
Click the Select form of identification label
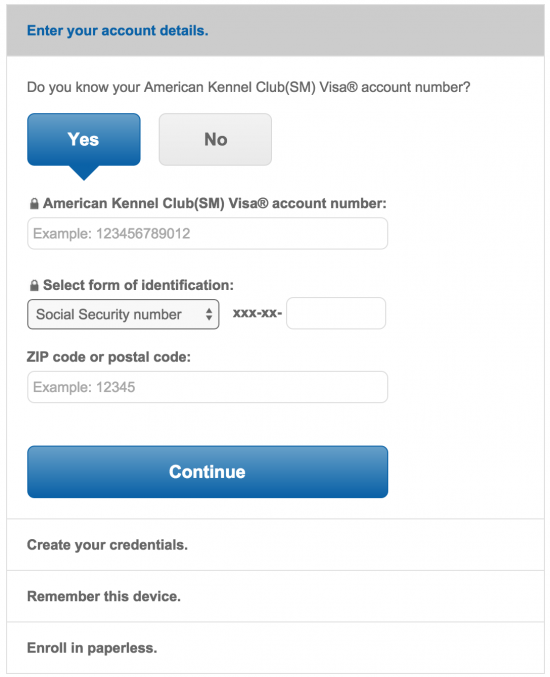click(138, 285)
